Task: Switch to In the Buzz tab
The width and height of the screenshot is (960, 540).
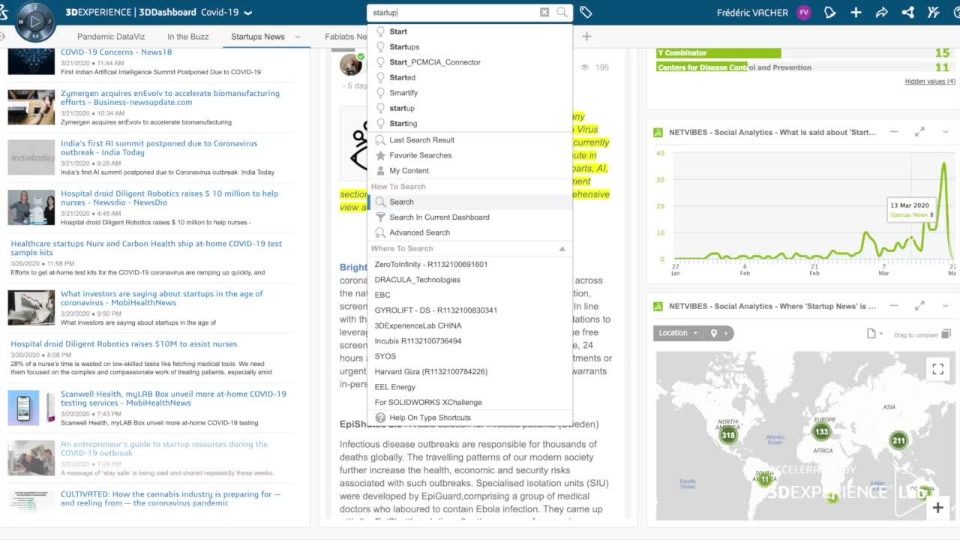Action: click(188, 37)
